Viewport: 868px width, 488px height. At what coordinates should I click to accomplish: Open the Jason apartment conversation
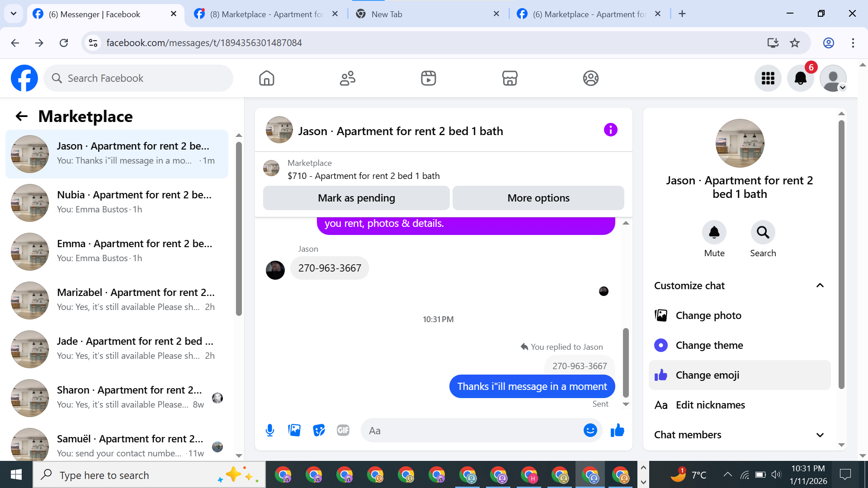click(117, 154)
